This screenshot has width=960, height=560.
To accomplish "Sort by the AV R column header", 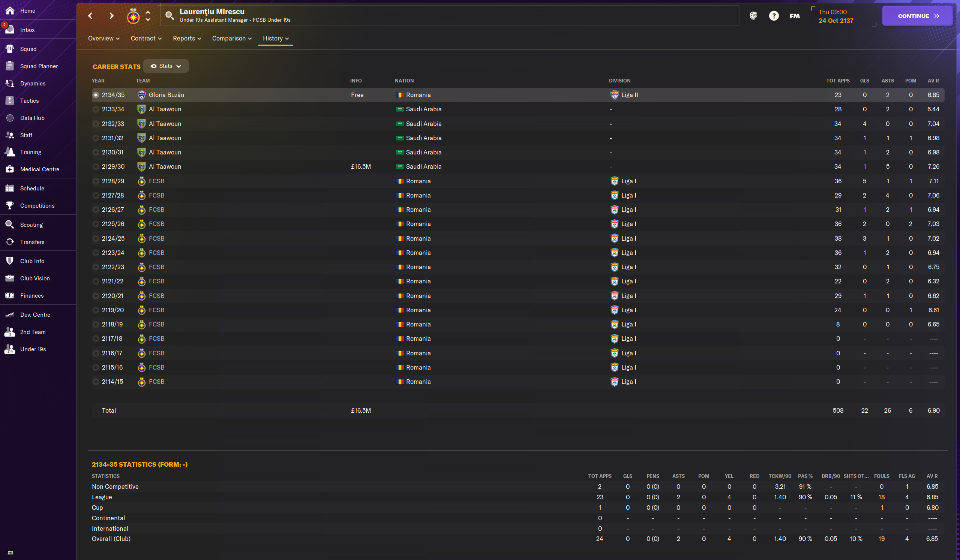I will [x=933, y=80].
